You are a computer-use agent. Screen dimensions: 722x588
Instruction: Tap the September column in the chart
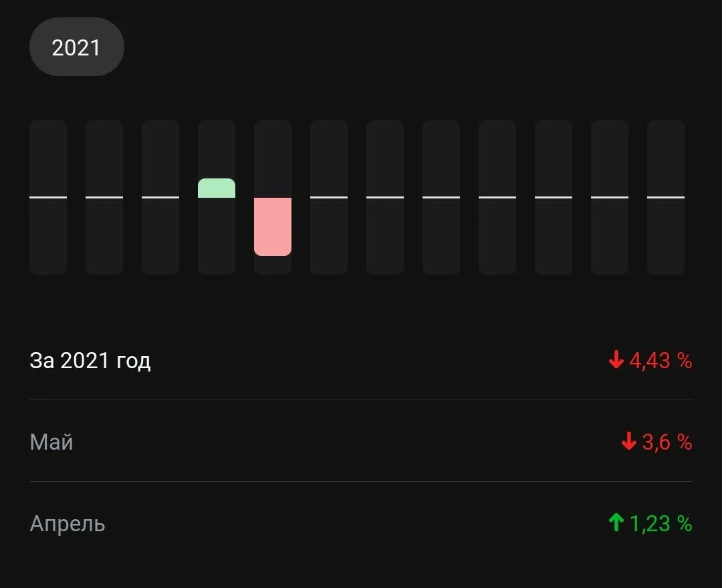[497, 197]
